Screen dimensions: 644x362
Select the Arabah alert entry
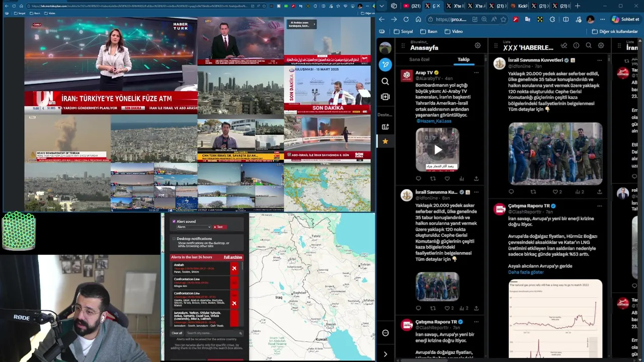(x=201, y=268)
